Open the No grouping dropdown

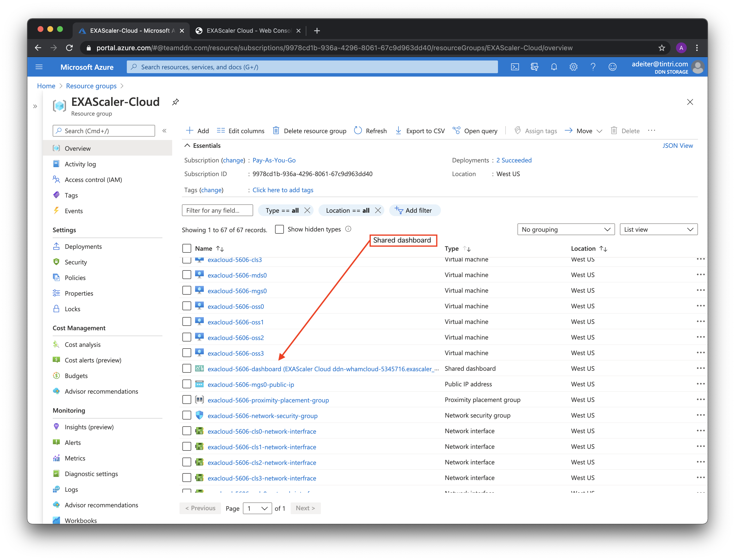tap(566, 229)
